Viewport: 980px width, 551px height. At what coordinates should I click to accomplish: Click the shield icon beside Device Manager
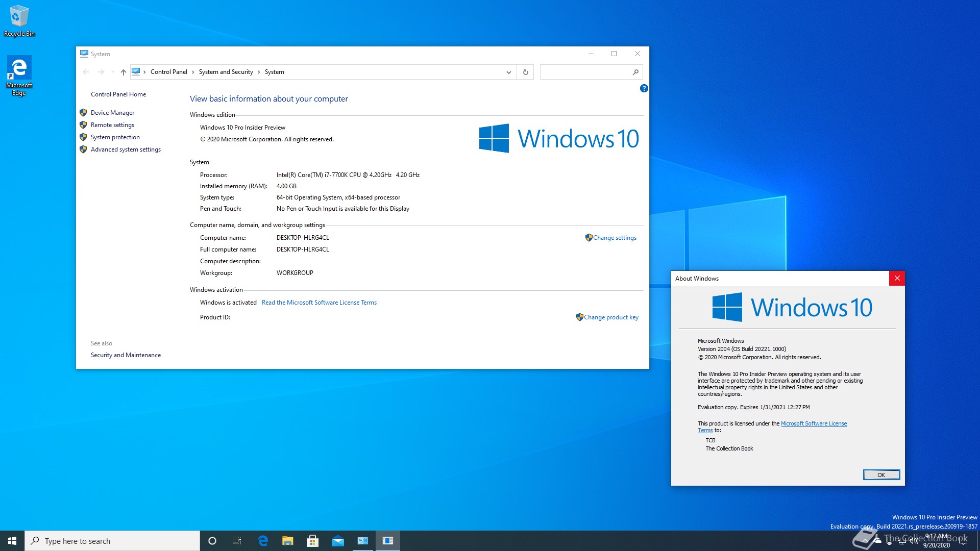[83, 113]
